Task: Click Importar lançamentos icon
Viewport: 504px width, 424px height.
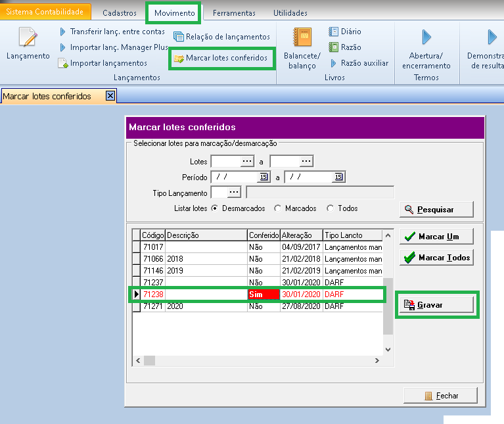Action: (63, 63)
